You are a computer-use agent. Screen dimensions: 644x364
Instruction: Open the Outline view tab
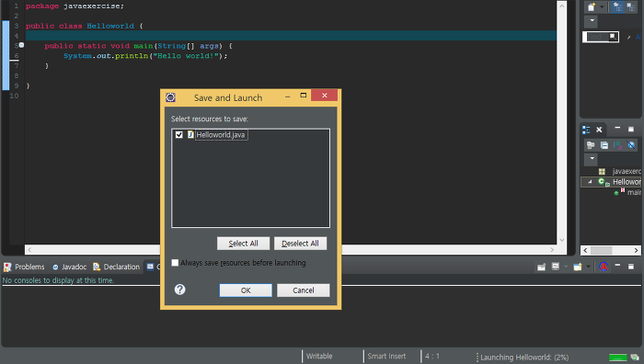pyautogui.click(x=586, y=130)
